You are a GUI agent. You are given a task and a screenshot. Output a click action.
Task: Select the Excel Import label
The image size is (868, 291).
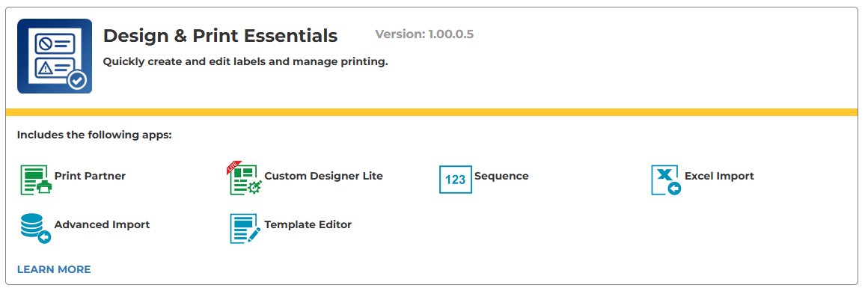click(719, 176)
